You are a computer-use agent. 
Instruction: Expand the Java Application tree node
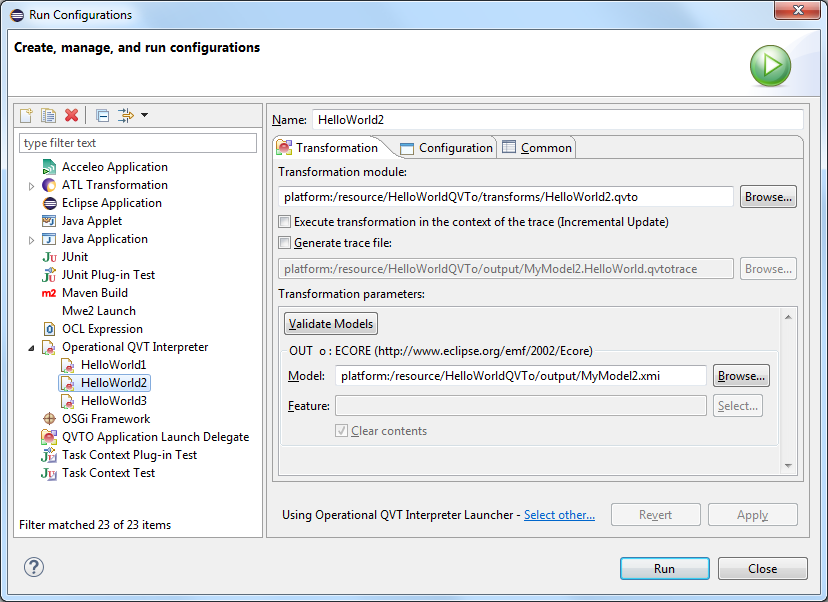[32, 240]
